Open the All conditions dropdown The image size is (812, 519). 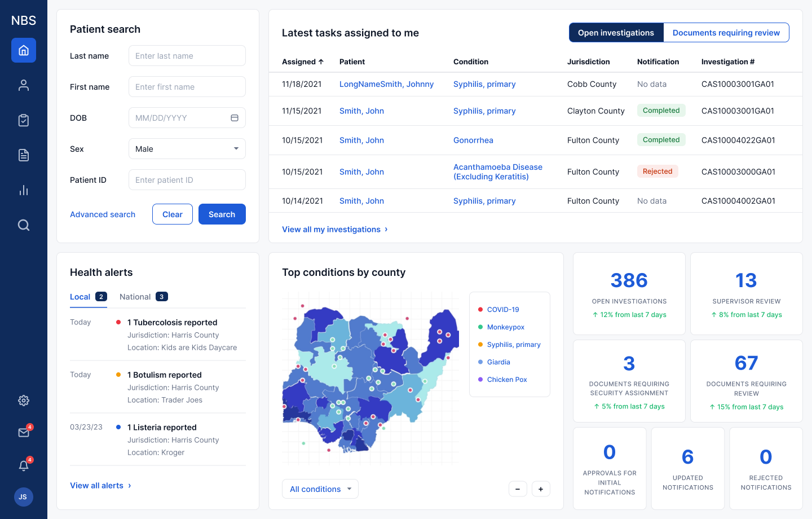(x=320, y=489)
